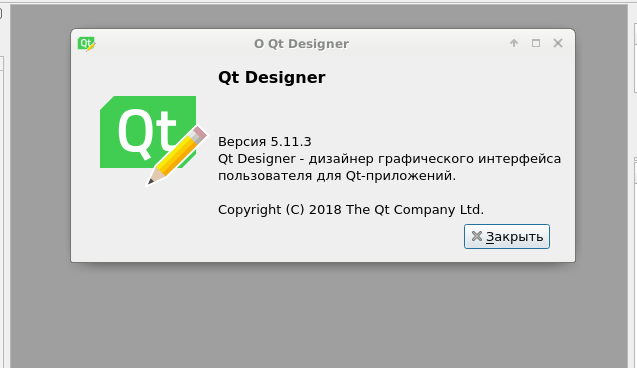
Task: Click the gray X icon inside Закрыть
Action: 477,236
